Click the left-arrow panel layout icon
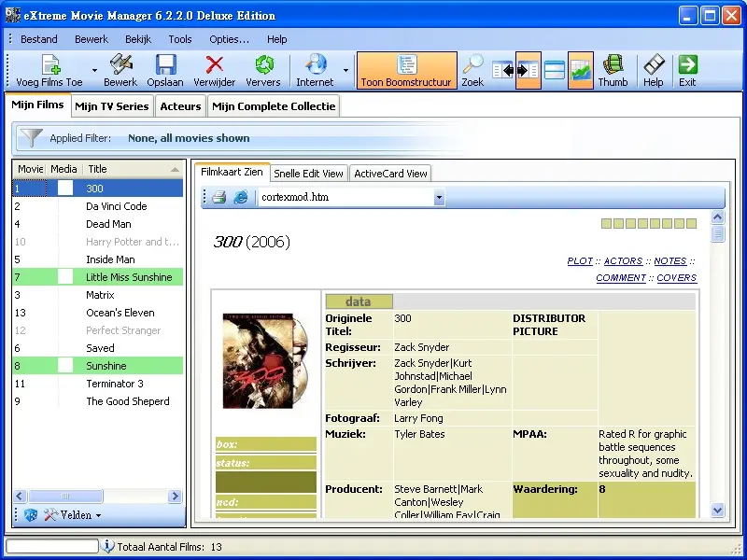The image size is (747, 560). 502,71
